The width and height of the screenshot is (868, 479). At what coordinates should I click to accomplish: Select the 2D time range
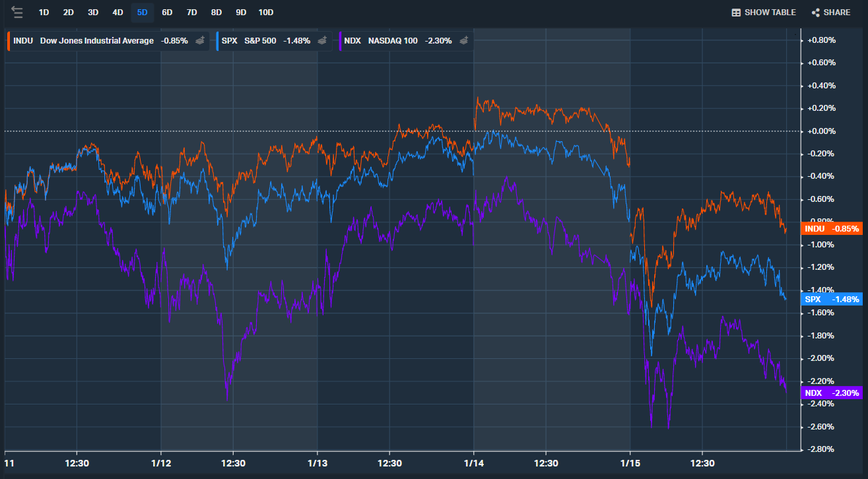(69, 13)
